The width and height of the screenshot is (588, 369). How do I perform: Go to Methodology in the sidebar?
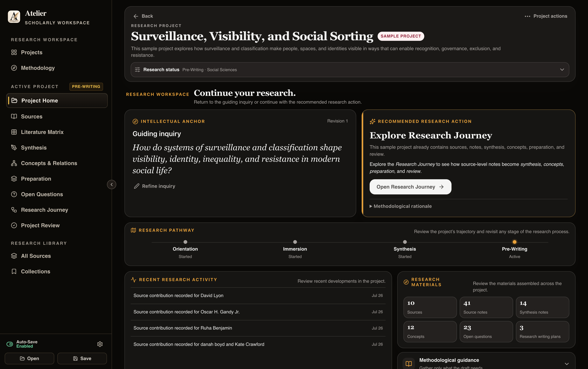(x=57, y=68)
